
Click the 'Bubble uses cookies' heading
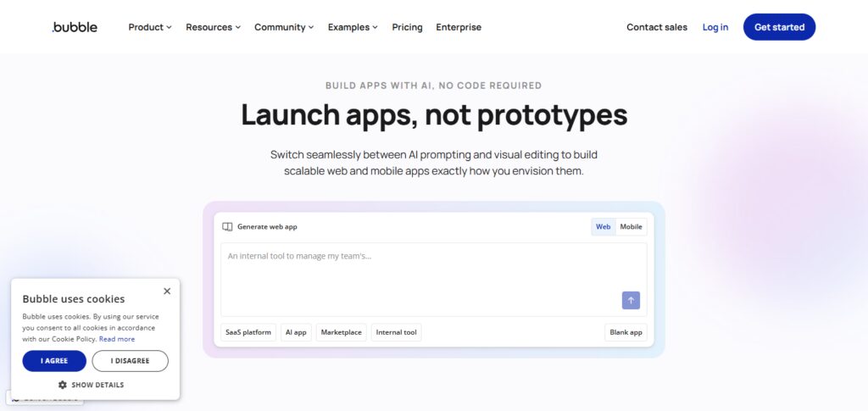point(74,298)
